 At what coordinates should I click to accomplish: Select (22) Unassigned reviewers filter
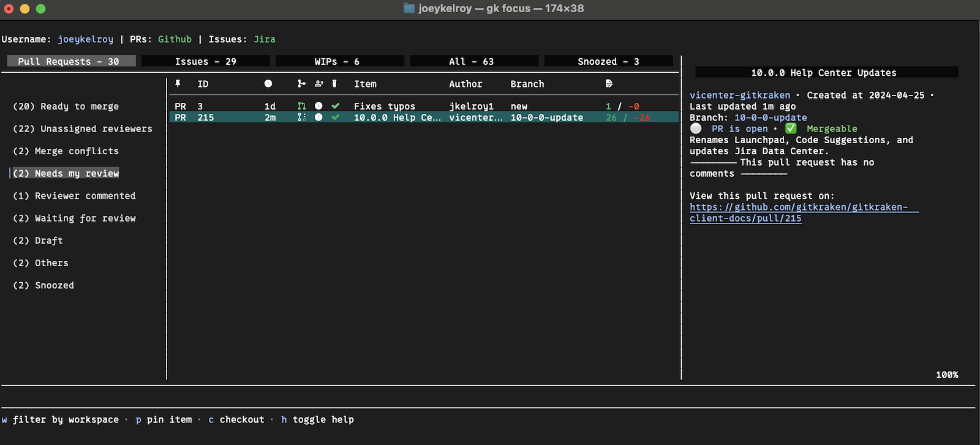(x=83, y=129)
